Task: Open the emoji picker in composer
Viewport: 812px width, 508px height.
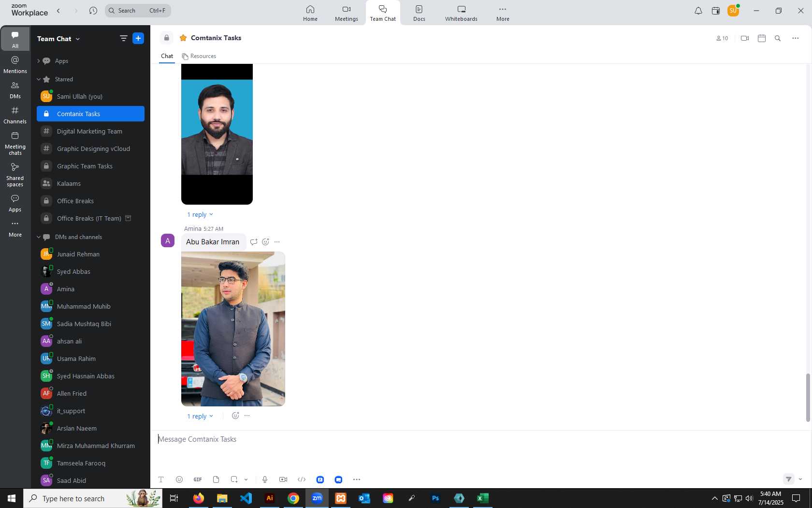Action: tap(179, 479)
